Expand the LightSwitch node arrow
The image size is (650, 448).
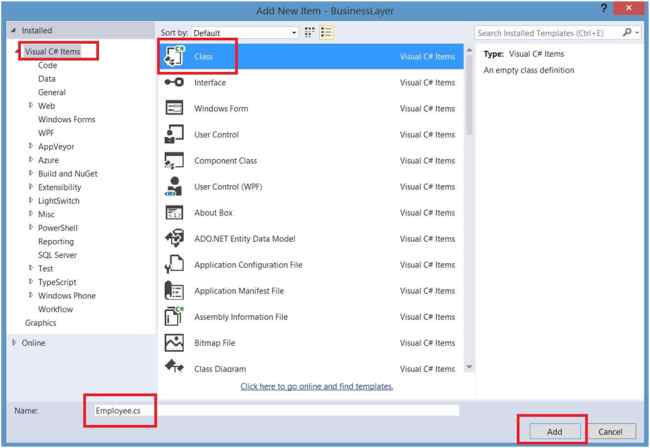[31, 200]
